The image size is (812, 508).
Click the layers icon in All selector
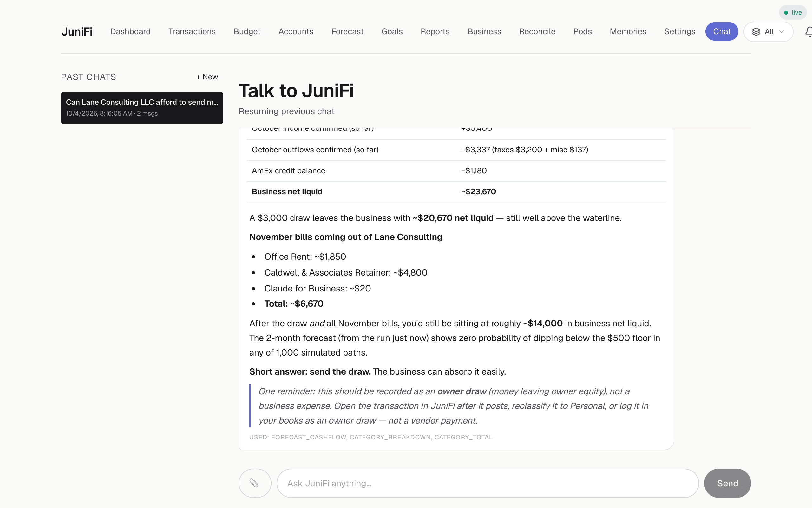756,31
